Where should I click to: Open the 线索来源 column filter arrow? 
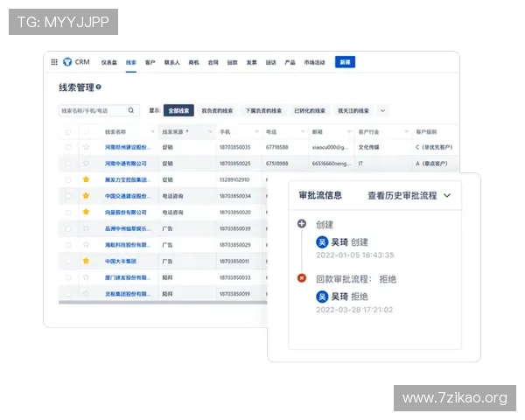tap(210, 132)
